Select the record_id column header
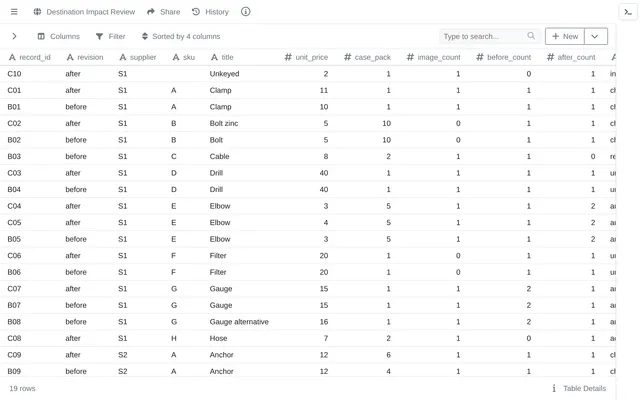The image size is (640, 400). pyautogui.click(x=29, y=57)
